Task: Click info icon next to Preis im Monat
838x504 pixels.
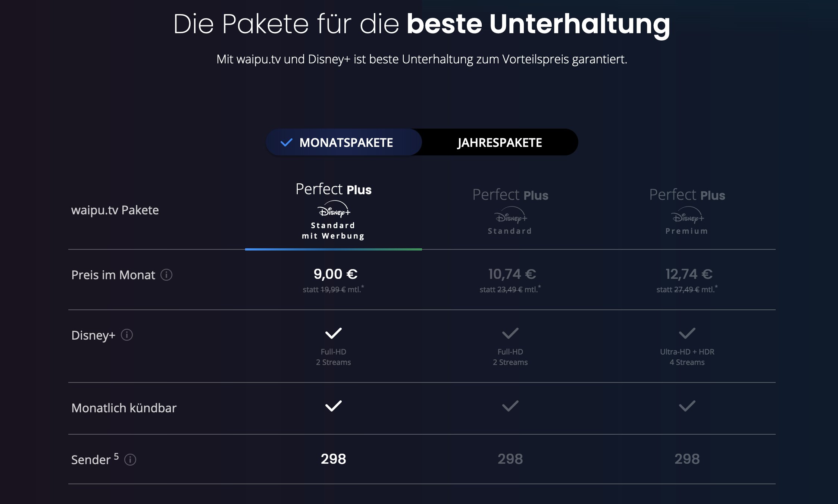Action: pos(166,275)
